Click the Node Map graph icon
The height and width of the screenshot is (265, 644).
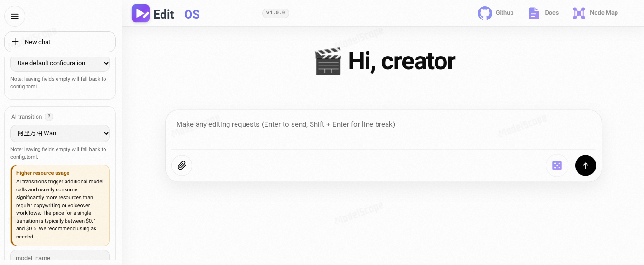pyautogui.click(x=579, y=13)
